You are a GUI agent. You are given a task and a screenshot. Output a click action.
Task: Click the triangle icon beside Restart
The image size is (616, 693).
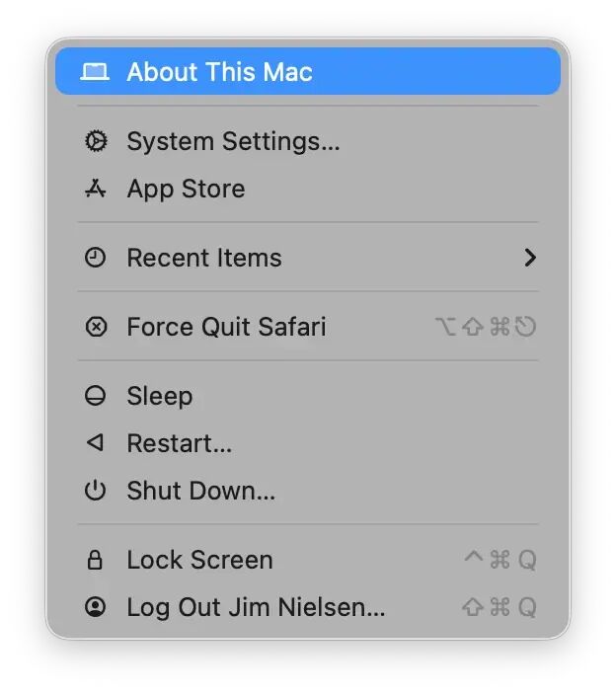(96, 443)
